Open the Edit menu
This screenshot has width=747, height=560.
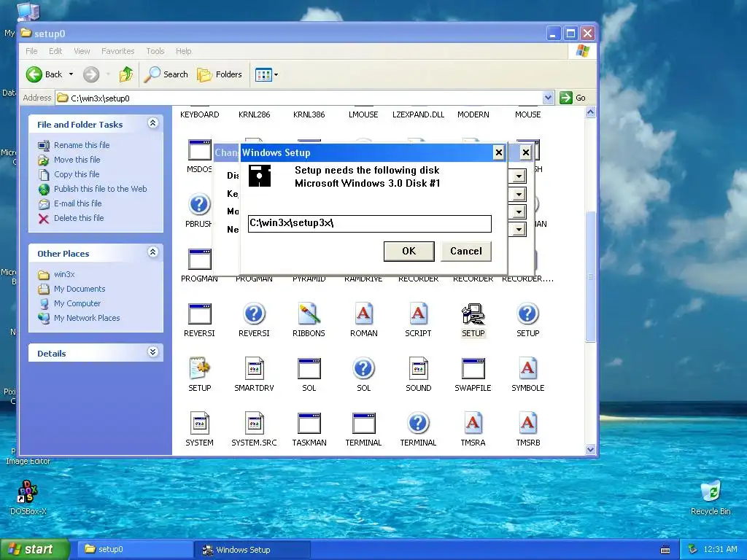click(x=55, y=51)
